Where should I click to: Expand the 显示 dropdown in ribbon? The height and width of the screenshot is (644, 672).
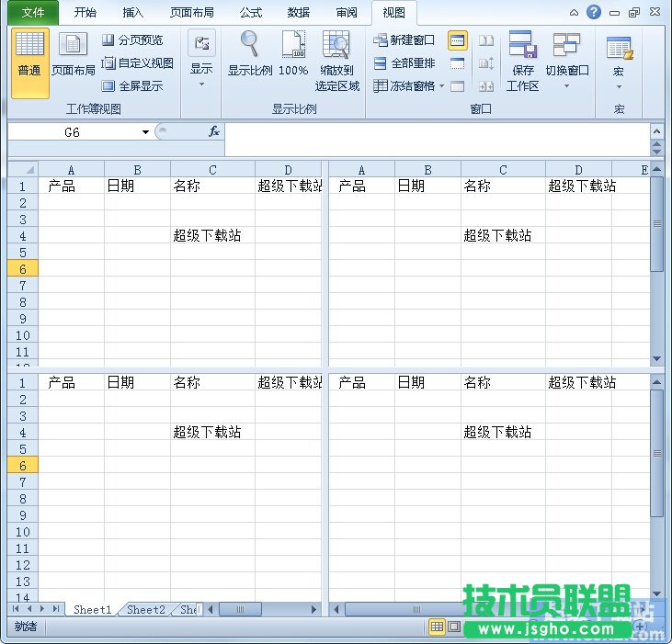pos(200,61)
